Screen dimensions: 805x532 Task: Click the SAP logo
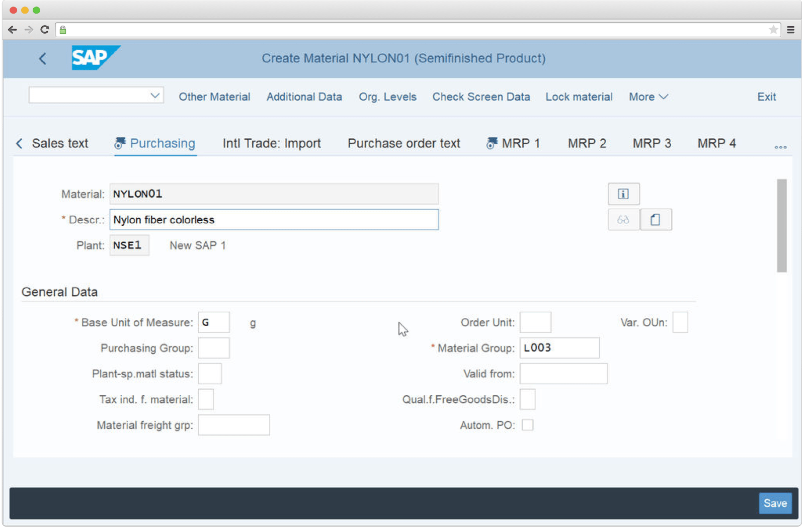point(96,58)
